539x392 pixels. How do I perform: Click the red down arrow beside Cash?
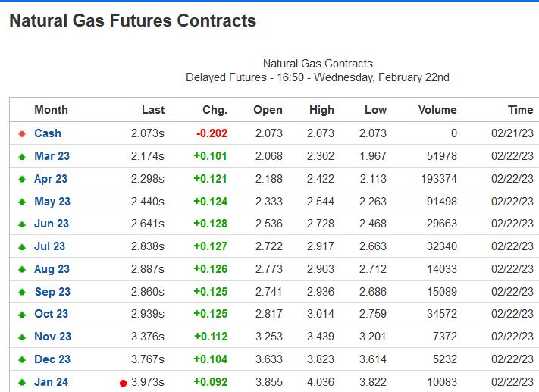click(x=22, y=133)
